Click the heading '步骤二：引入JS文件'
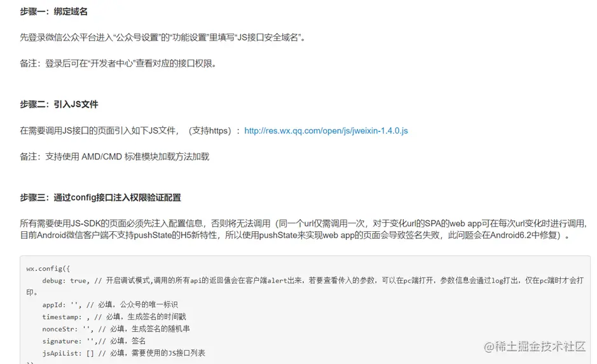 [x=59, y=104]
